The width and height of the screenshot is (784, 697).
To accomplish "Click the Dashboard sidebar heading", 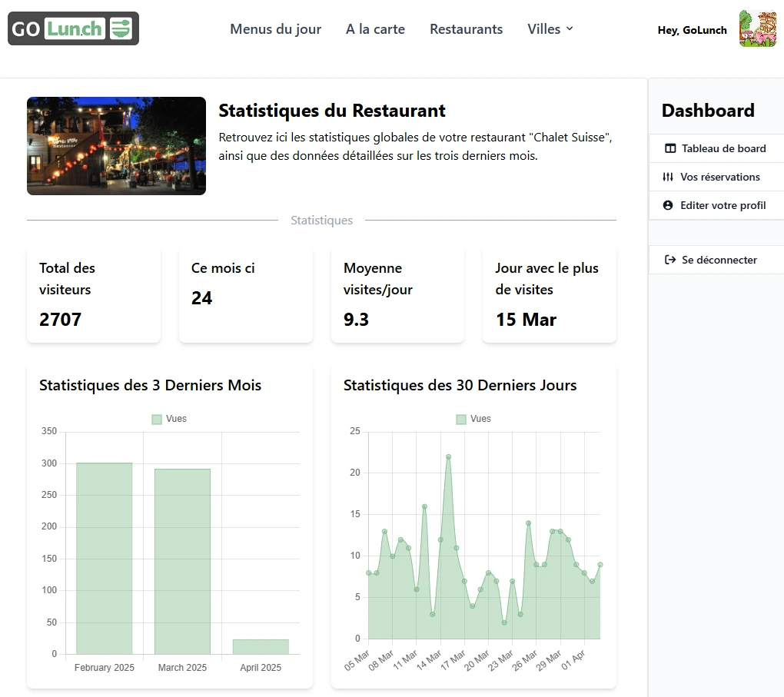I will click(x=708, y=111).
